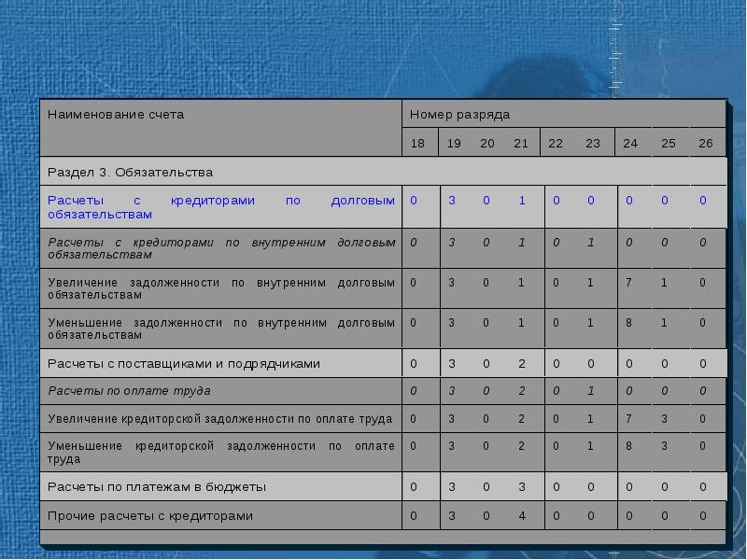747x560 pixels.
Task: Select the header cell numbered 25
Action: coord(668,144)
